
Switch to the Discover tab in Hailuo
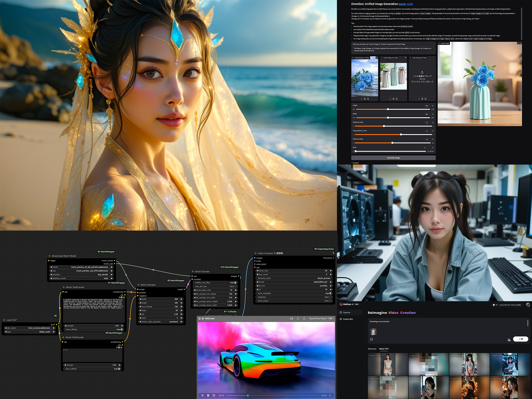click(372, 349)
